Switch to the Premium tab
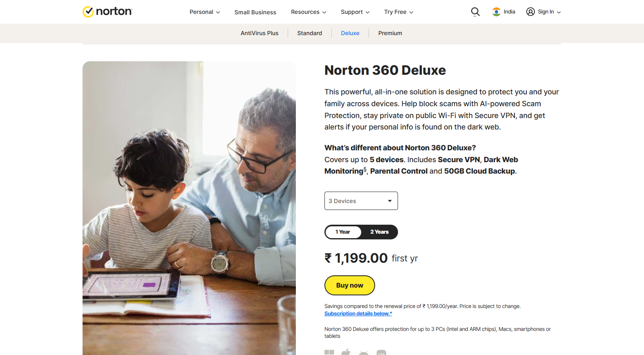The image size is (644, 355). click(390, 33)
